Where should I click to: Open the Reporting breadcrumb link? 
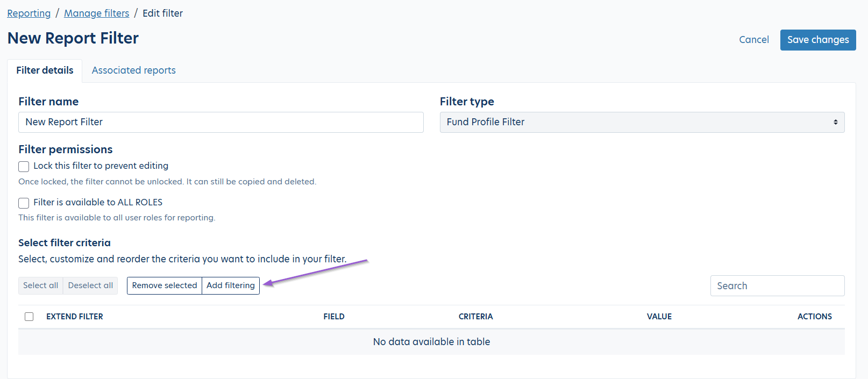point(29,13)
